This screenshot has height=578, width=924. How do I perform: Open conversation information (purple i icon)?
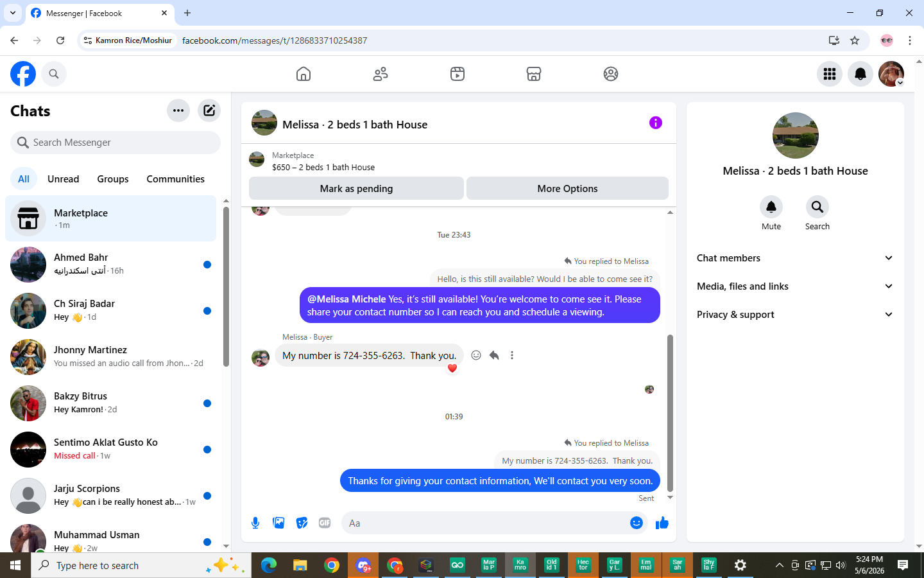click(655, 123)
